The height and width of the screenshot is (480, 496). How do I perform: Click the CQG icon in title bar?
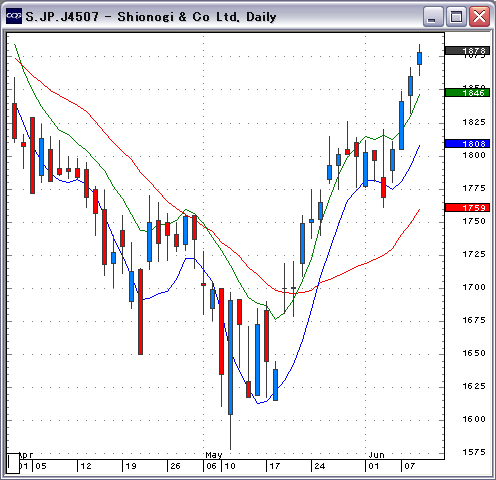click(x=14, y=16)
